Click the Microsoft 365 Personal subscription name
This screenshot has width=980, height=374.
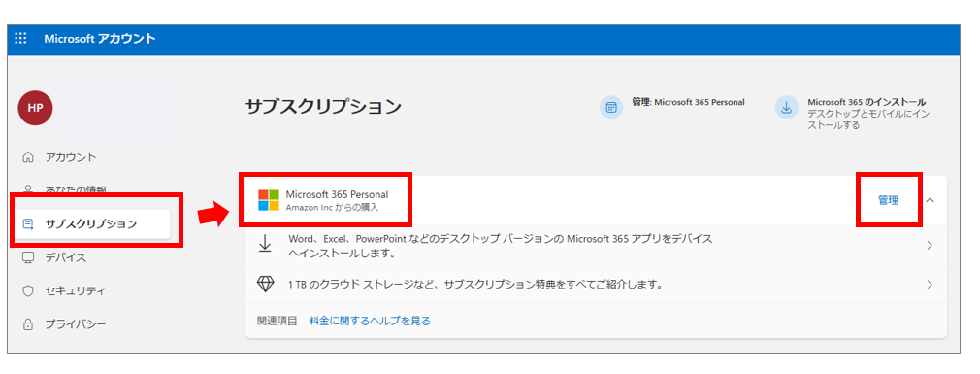(x=337, y=194)
